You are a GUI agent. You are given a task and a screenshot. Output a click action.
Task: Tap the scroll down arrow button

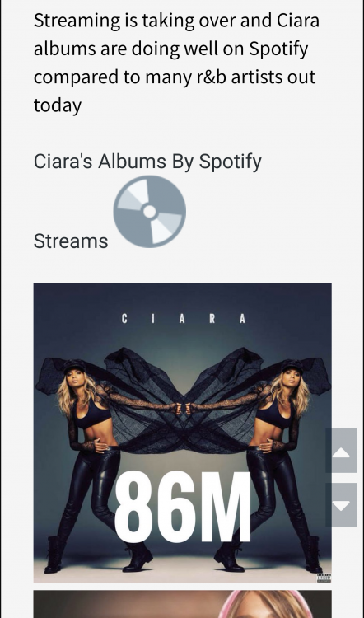pyautogui.click(x=341, y=505)
